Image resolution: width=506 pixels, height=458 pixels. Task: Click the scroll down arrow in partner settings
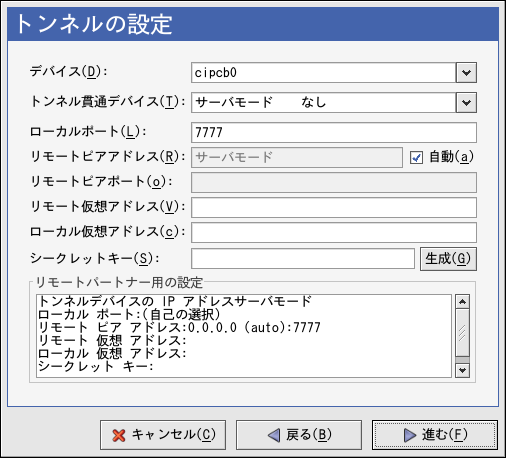(462, 370)
